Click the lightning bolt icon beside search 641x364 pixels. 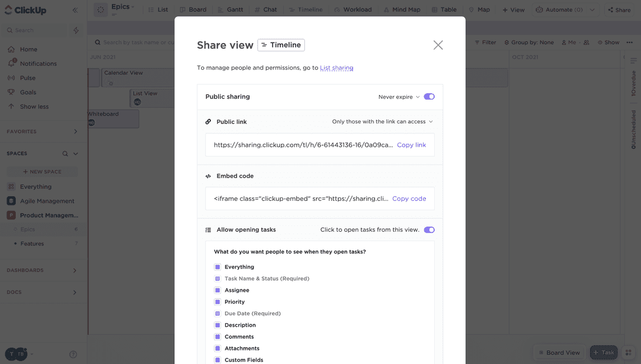pyautogui.click(x=76, y=30)
